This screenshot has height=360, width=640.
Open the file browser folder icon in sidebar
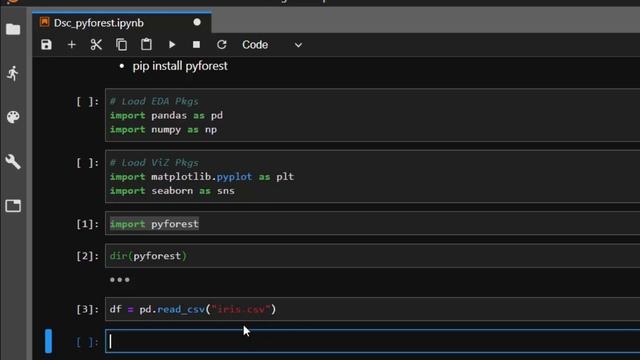[13, 29]
